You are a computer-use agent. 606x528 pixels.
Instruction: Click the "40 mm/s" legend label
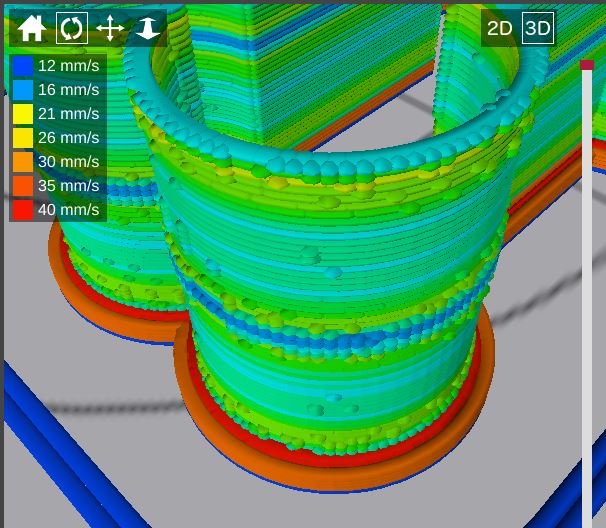coord(68,210)
